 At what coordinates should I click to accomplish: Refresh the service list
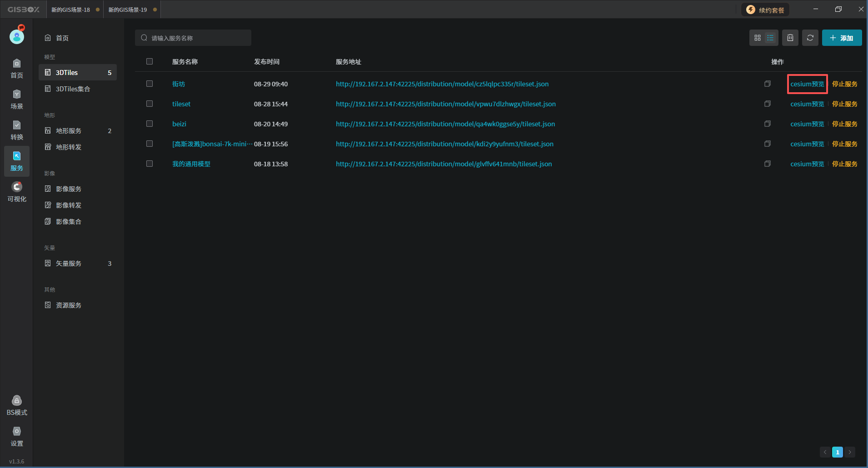pos(810,38)
